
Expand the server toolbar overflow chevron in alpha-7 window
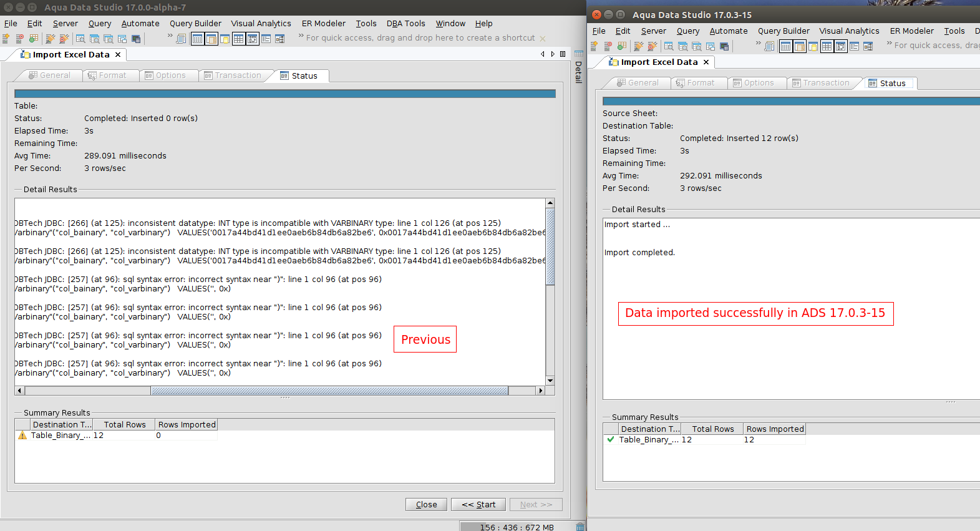click(x=170, y=36)
